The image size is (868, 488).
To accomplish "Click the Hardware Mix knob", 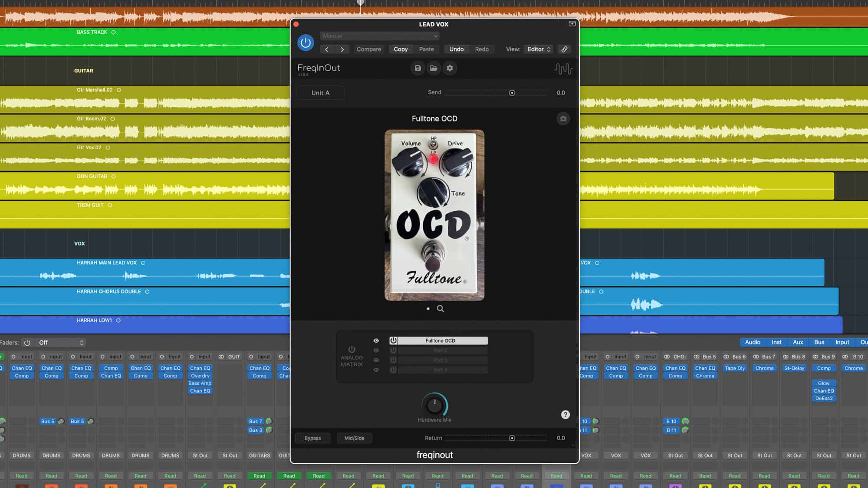I will pyautogui.click(x=434, y=405).
